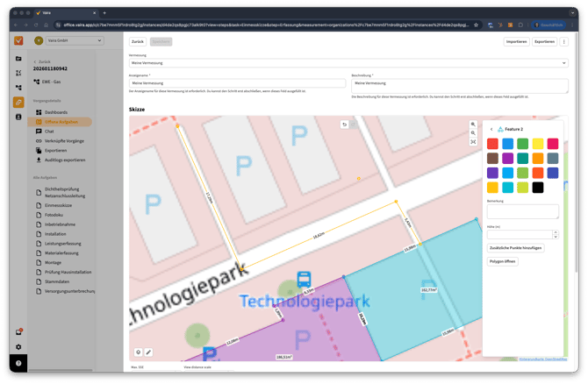Click the map zoom-out magnifier icon
The width and height of the screenshot is (588, 384).
pos(473,133)
